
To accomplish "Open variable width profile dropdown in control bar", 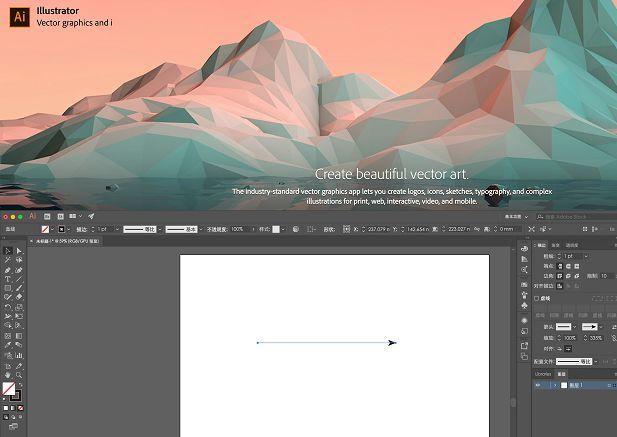I will (160, 229).
